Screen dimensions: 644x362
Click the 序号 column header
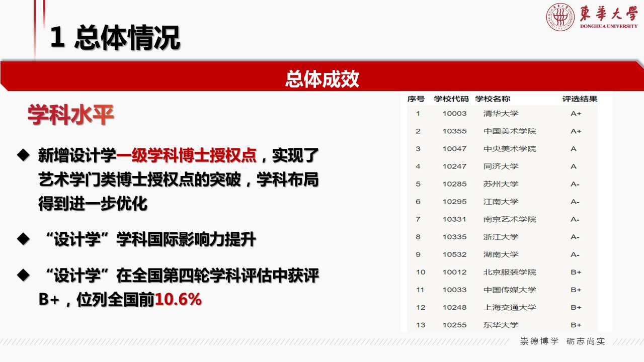click(416, 99)
